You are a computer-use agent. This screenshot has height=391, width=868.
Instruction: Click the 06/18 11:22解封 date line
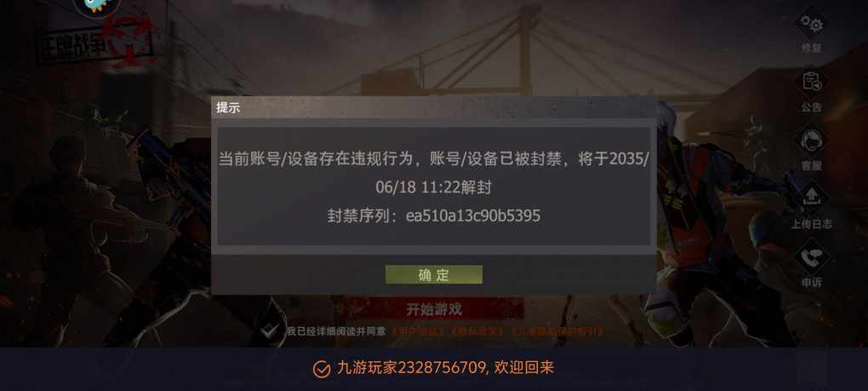tap(433, 187)
